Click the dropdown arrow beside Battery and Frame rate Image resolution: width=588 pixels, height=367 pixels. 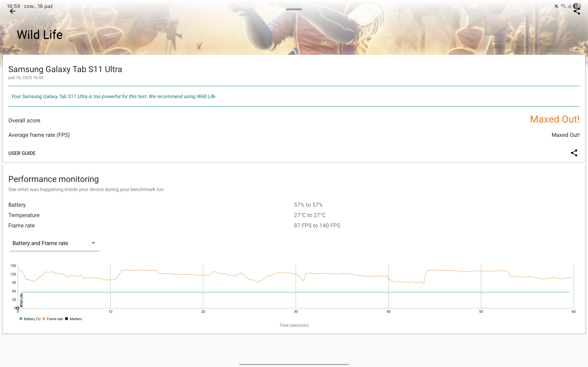93,243
